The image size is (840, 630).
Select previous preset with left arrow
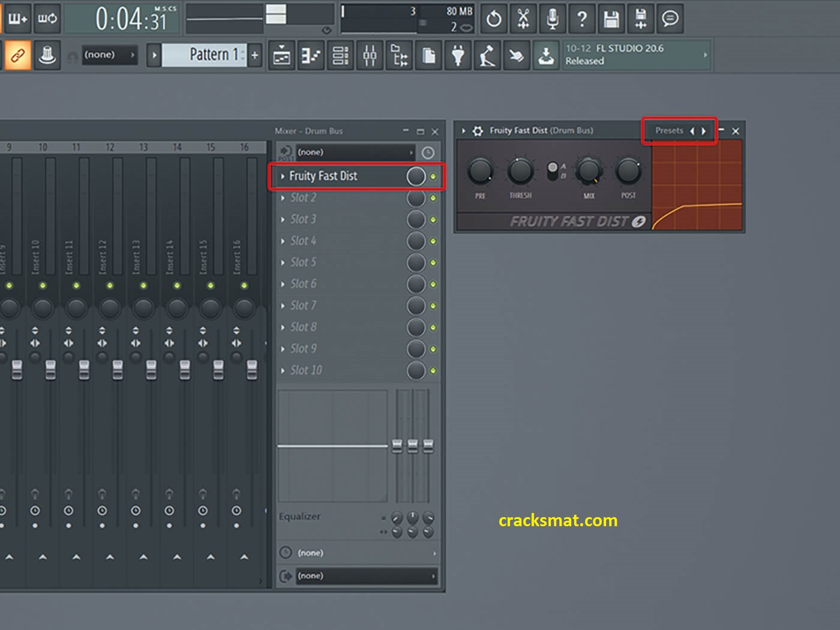pyautogui.click(x=692, y=131)
